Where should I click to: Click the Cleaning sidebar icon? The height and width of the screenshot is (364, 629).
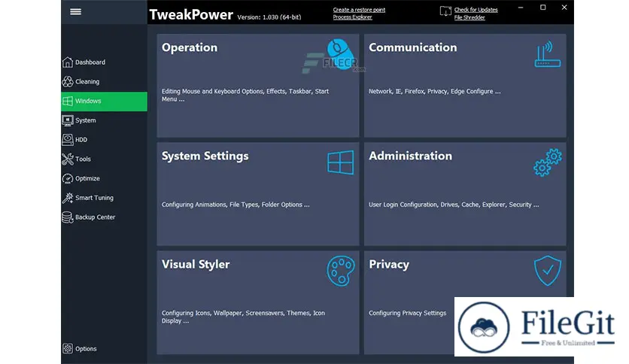point(68,81)
